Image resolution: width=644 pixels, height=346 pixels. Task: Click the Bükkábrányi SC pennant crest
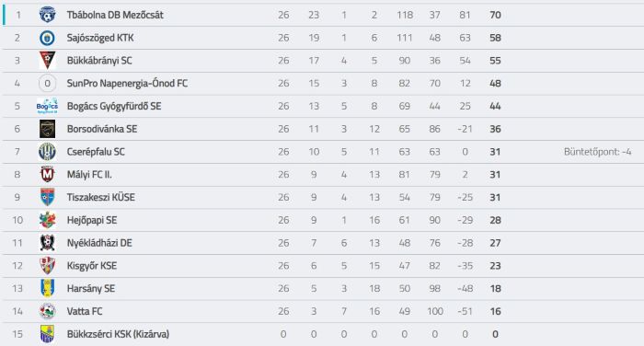[x=47, y=61]
